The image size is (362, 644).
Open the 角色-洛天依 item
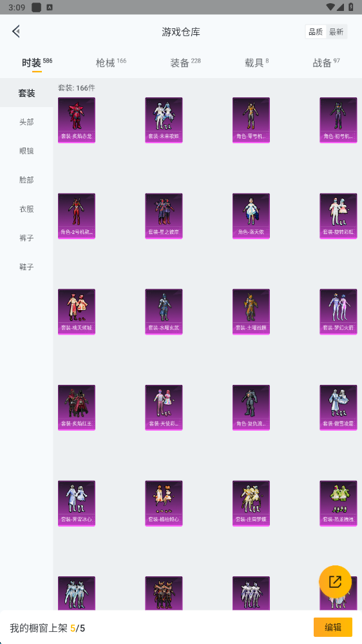(x=251, y=216)
